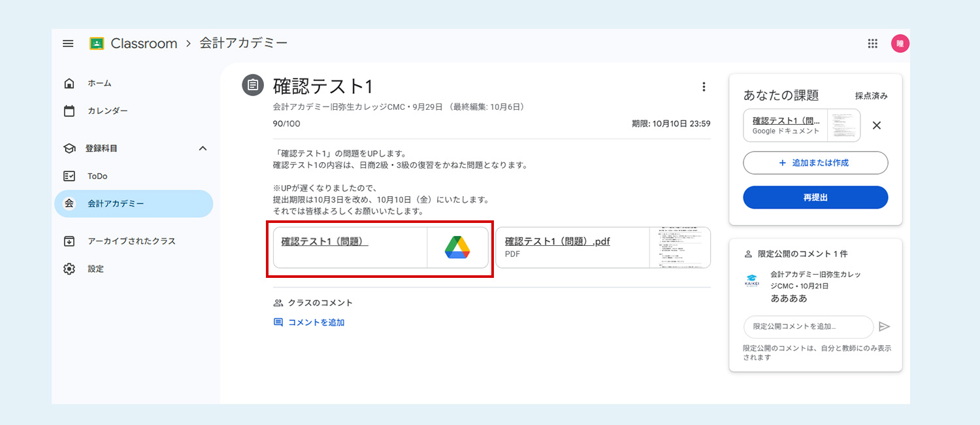Click the assignment clipboard icon beside title
The width and height of the screenshot is (980, 425).
(253, 86)
